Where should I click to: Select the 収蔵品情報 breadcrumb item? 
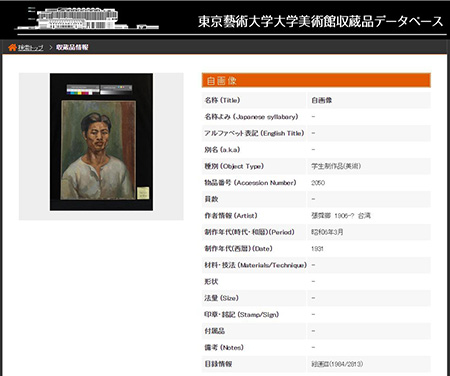72,47
